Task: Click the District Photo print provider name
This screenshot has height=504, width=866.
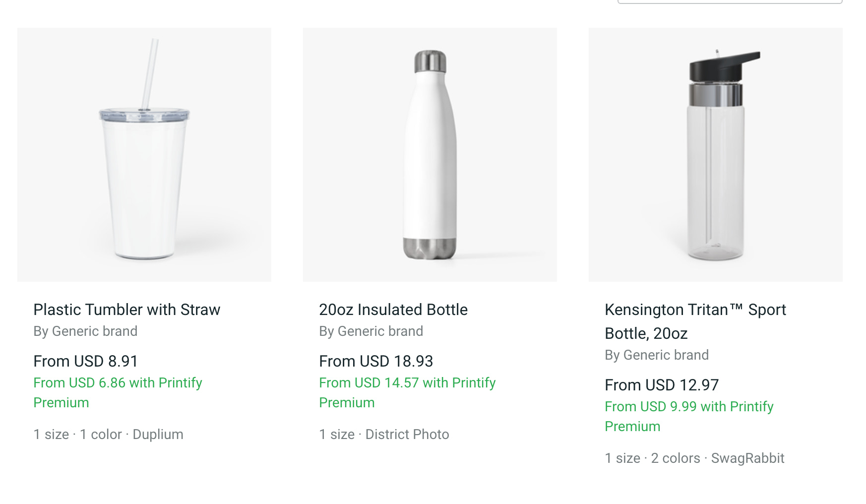Action: coord(407,435)
